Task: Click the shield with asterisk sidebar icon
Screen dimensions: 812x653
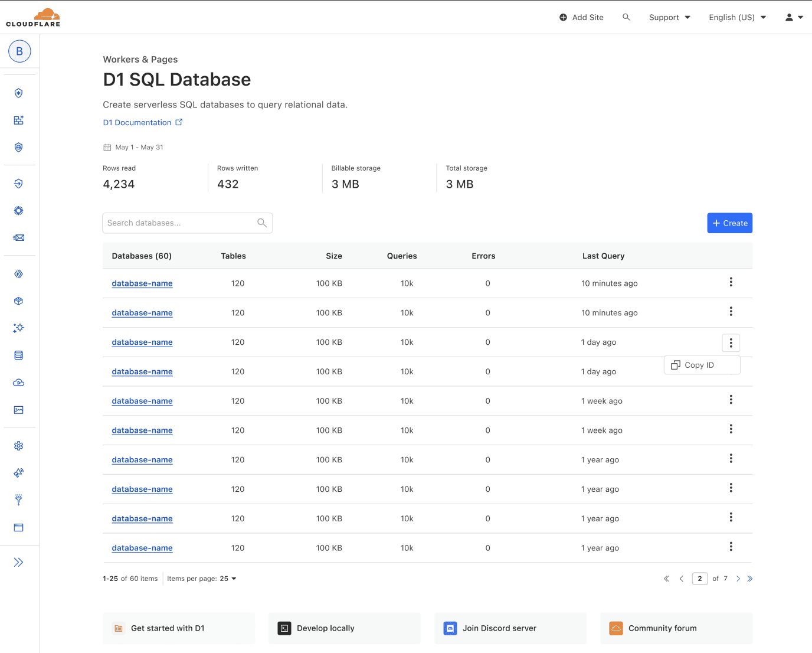Action: (19, 93)
